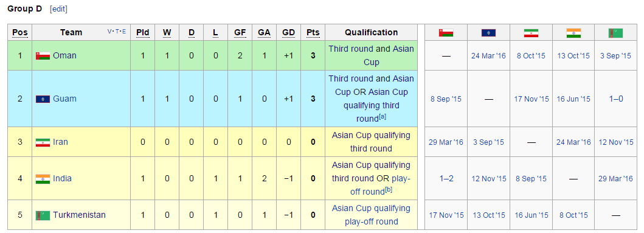644x233 pixels.
Task: Open the edit link next to Group D
Action: 58,9
